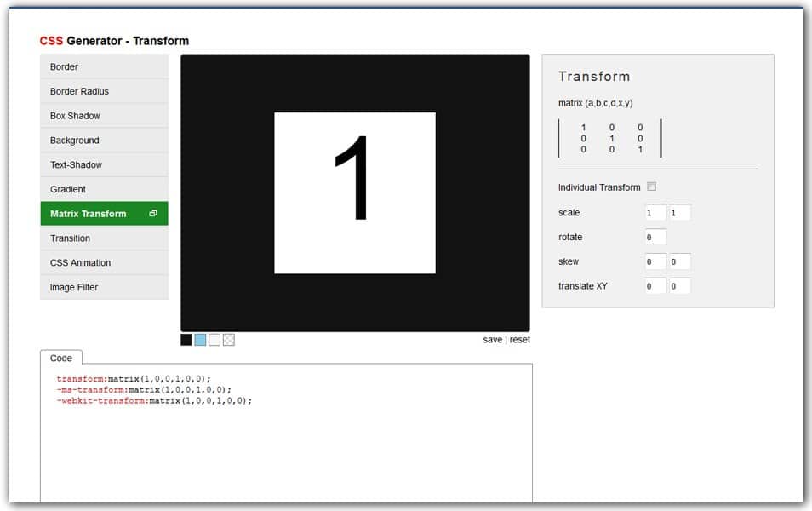Focus the rotate value input
Screen dimensions: 812x511
[655, 238]
